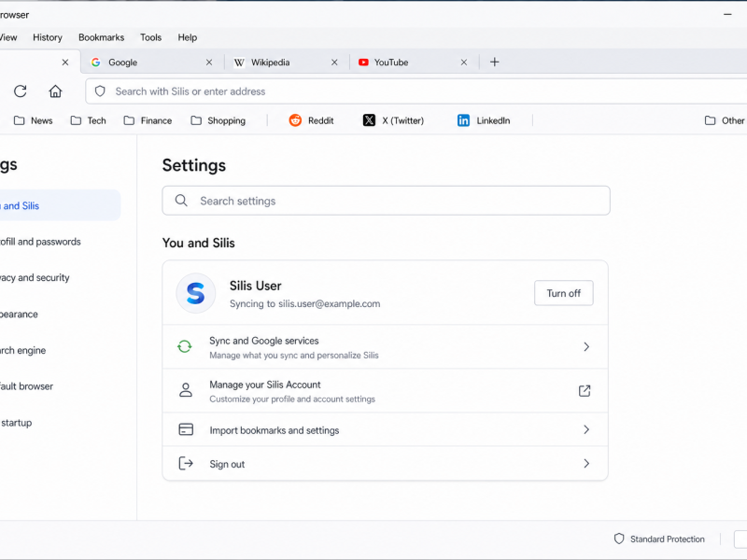The width and height of the screenshot is (747, 560).
Task: Open the LinkedIn bookmark
Action: (x=484, y=120)
